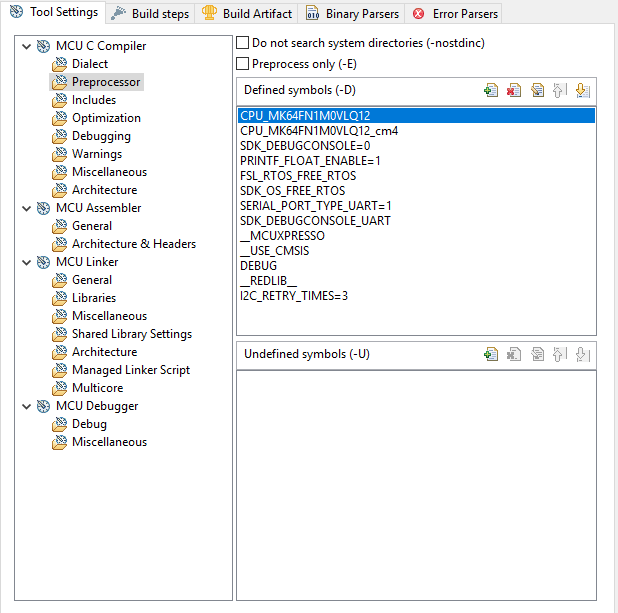Open the Error Parsers tab
Screen dimensions: 618x613
click(x=454, y=14)
